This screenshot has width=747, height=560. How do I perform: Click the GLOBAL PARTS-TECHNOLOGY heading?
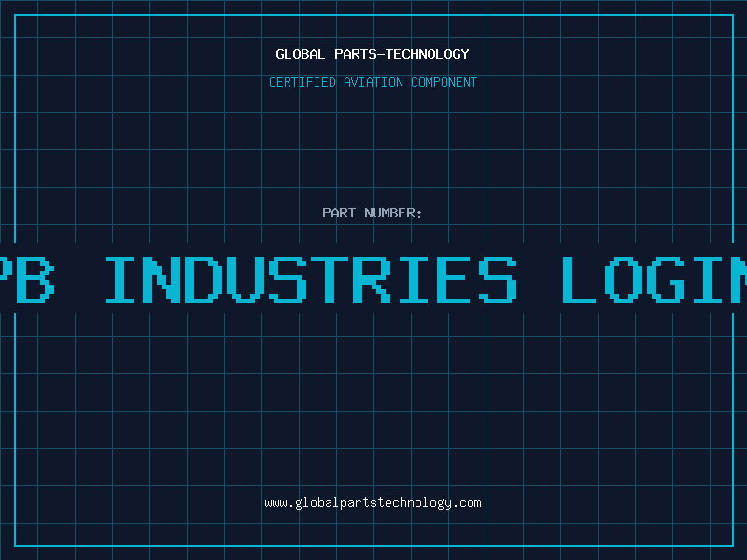pos(373,54)
